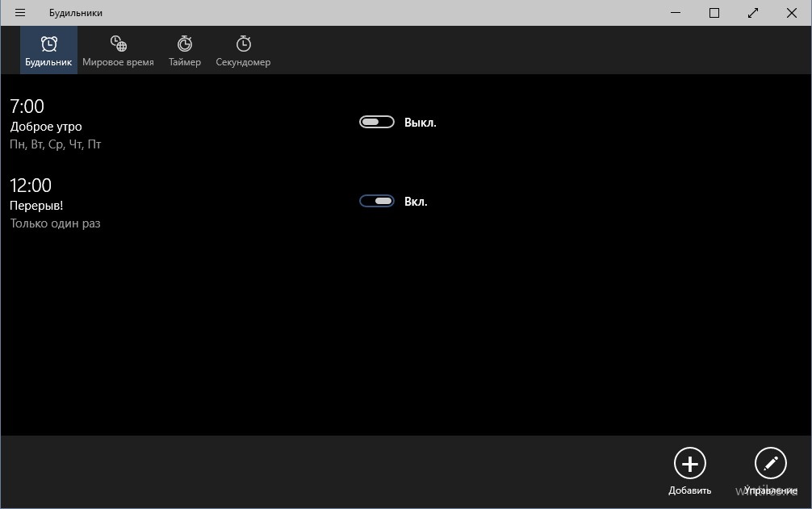The height and width of the screenshot is (509, 812).
Task: Open the hamburger navigation menu
Action: tap(20, 13)
